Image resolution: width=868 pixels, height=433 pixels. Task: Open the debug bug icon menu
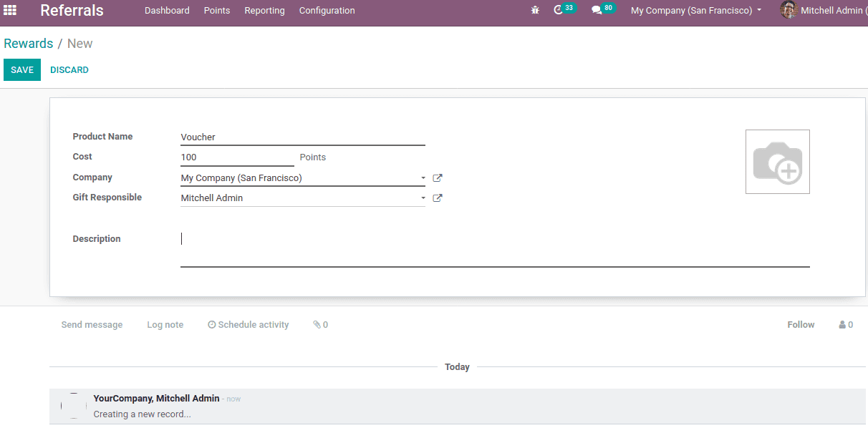[x=535, y=11]
